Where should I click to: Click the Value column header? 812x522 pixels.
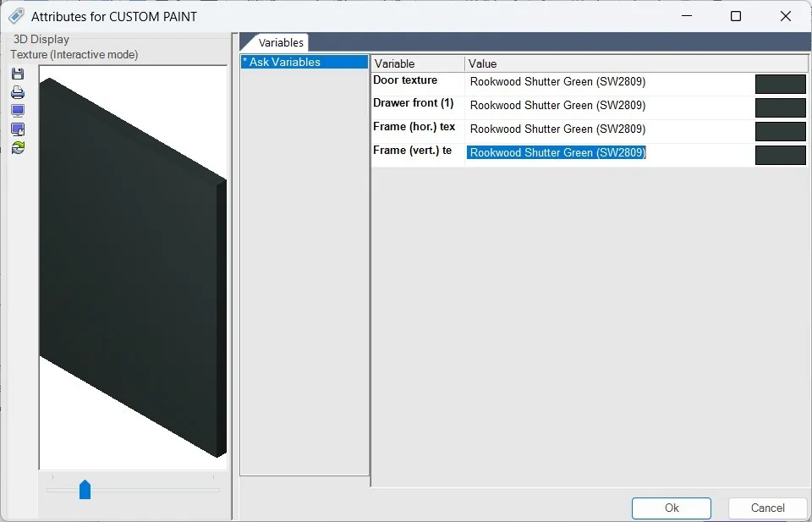636,63
